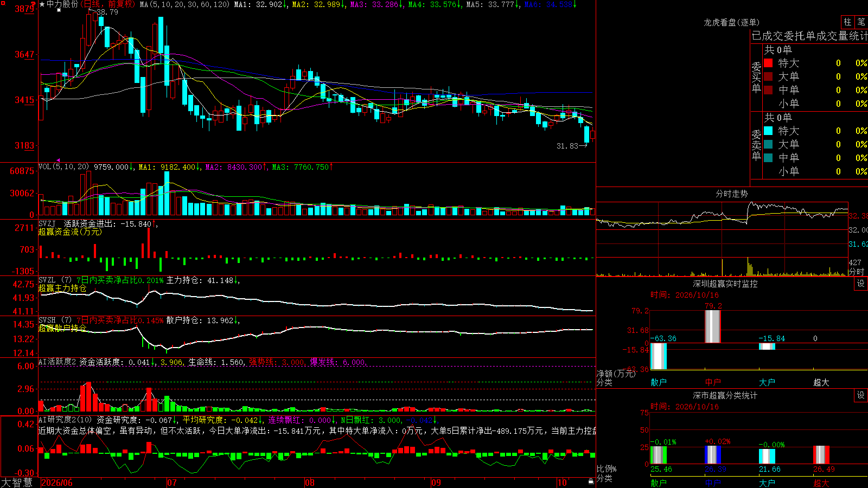The width and height of the screenshot is (868, 488).
Task: Click the magenta left arrow below the candlestick chart
Action: coord(58,160)
